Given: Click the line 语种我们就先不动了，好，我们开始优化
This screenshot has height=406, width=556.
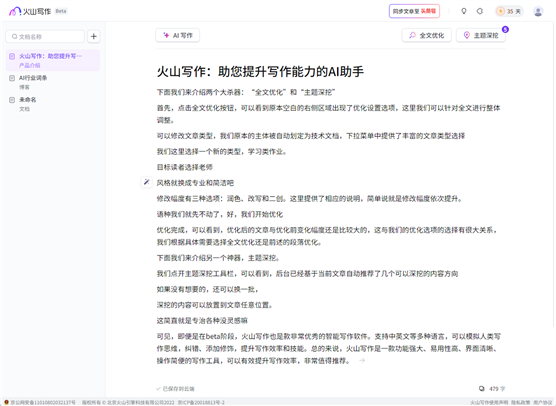Looking at the screenshot, I should [220, 214].
